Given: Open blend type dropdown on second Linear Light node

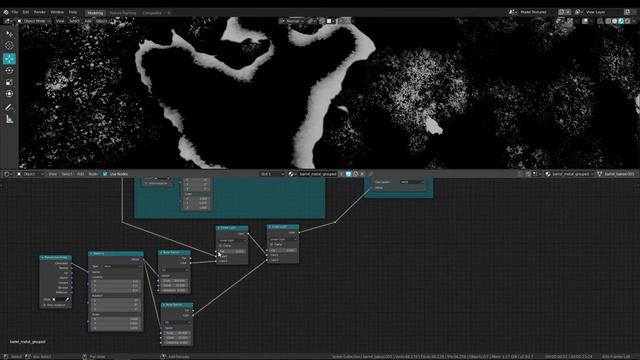Looking at the screenshot, I should (x=283, y=239).
